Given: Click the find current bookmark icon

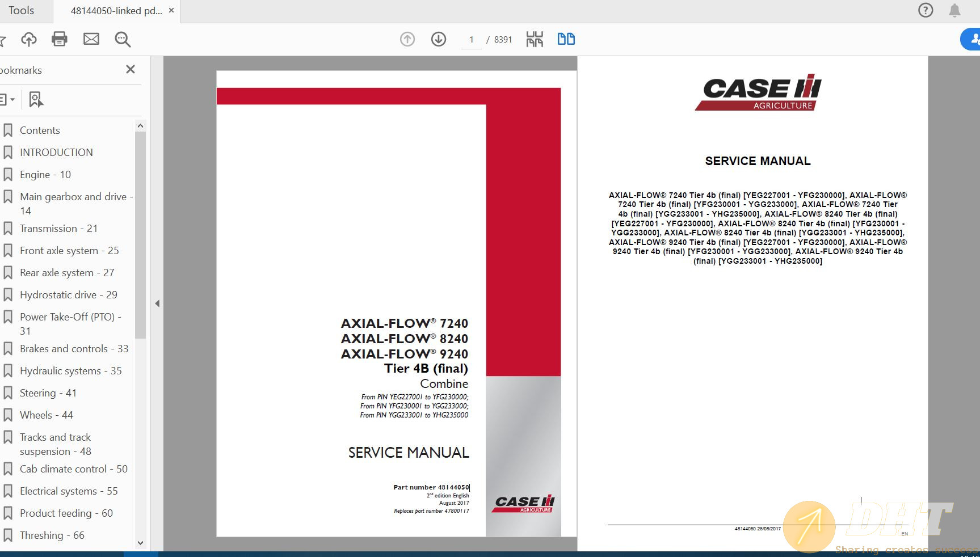Looking at the screenshot, I should pos(36,100).
